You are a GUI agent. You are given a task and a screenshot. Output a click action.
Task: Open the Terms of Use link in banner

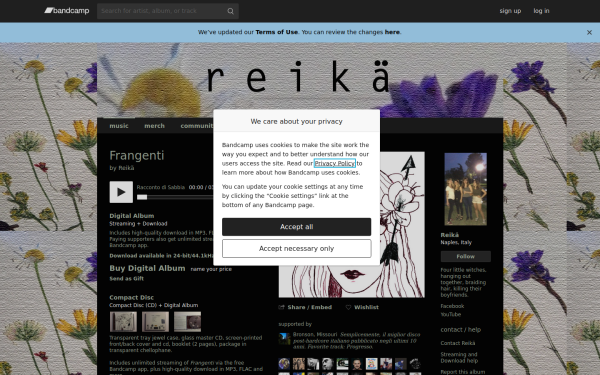[x=276, y=32]
